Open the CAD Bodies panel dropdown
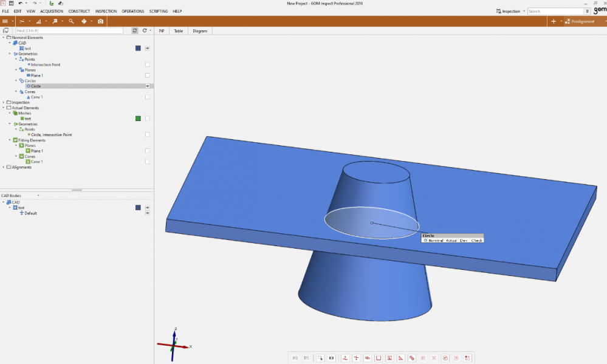The image size is (607, 364). click(x=38, y=196)
